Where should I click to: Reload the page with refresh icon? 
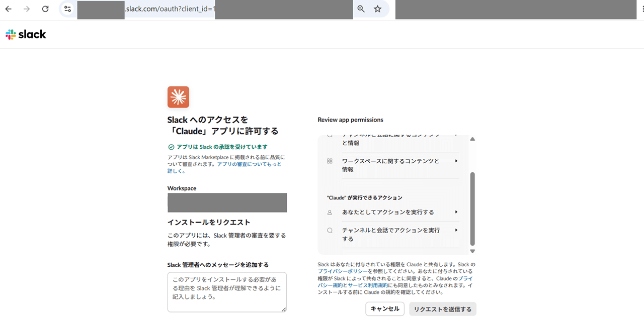[45, 9]
